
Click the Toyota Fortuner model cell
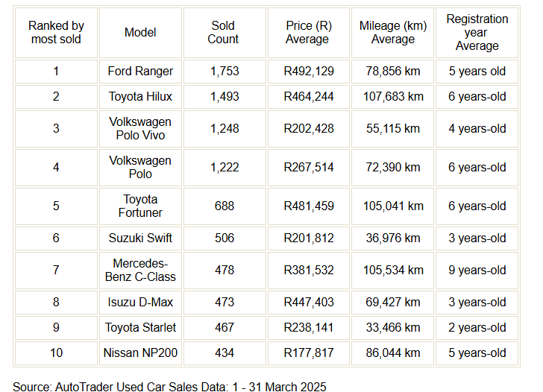(140, 206)
